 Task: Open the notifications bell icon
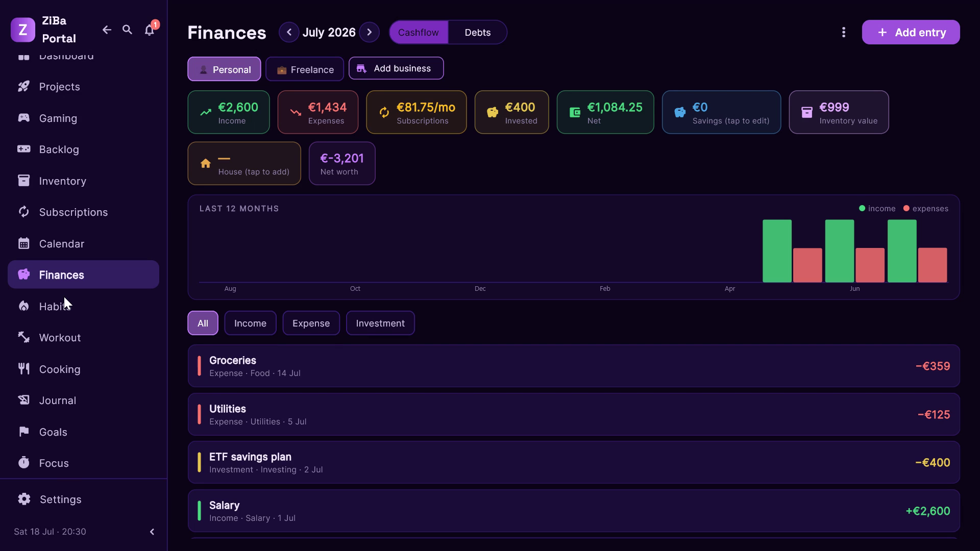(x=149, y=30)
